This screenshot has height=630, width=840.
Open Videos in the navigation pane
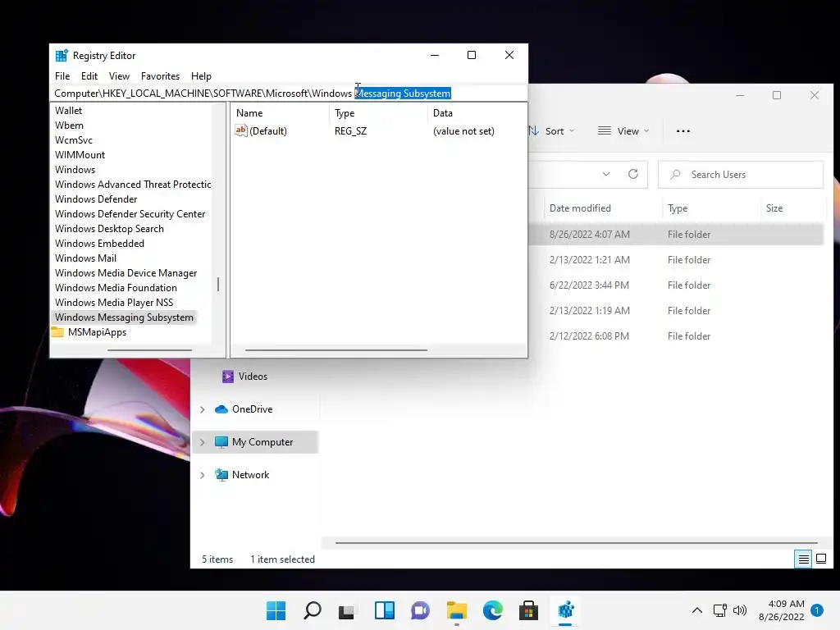tap(253, 377)
